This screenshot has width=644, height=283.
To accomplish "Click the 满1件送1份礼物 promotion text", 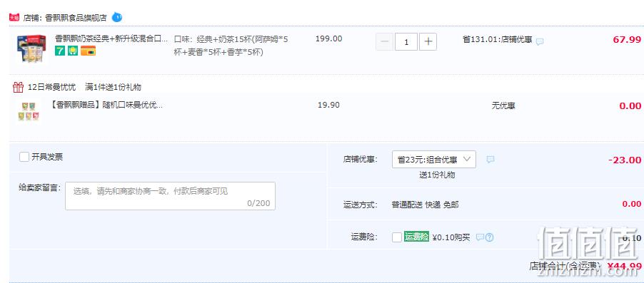I will 113,87.
